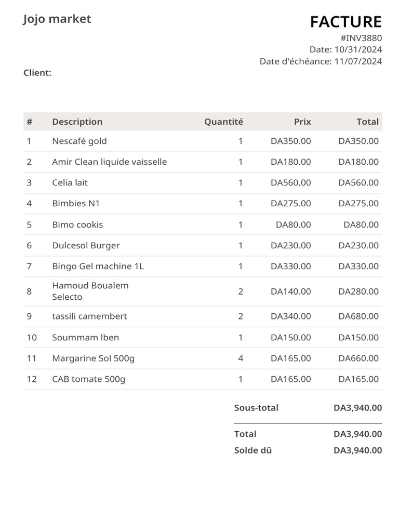The width and height of the screenshot is (399, 532).
Task: Click Bingo Gel machine 1L entry
Action: click(x=98, y=266)
